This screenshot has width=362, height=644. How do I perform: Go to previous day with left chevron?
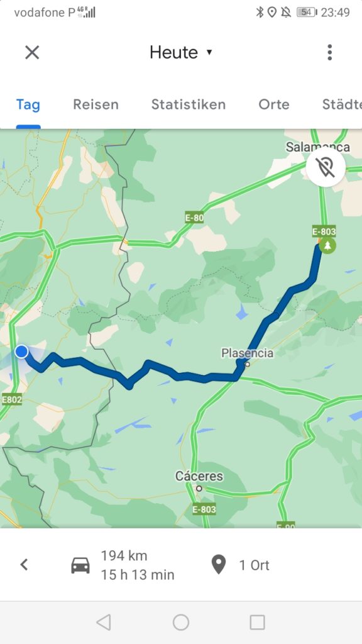point(25,565)
